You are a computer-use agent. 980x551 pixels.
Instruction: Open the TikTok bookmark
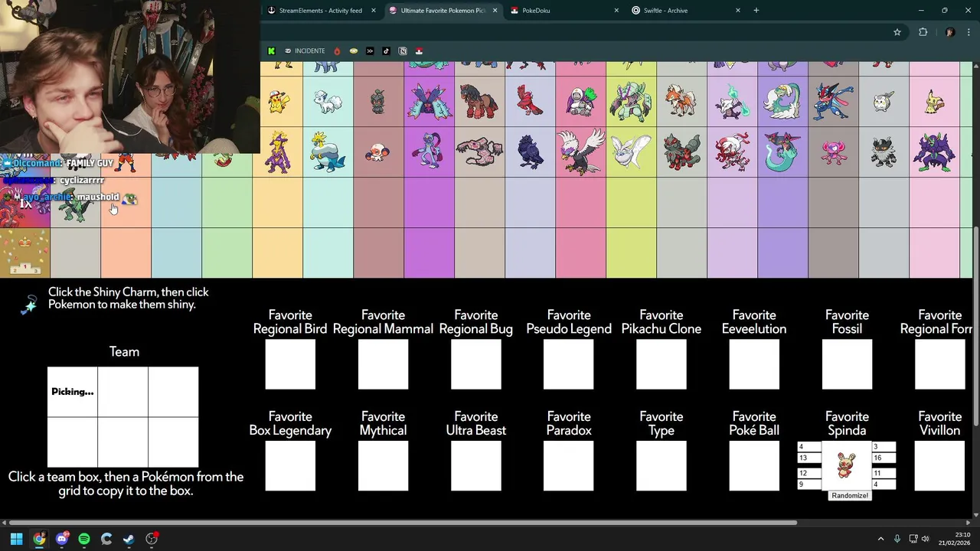(x=386, y=51)
